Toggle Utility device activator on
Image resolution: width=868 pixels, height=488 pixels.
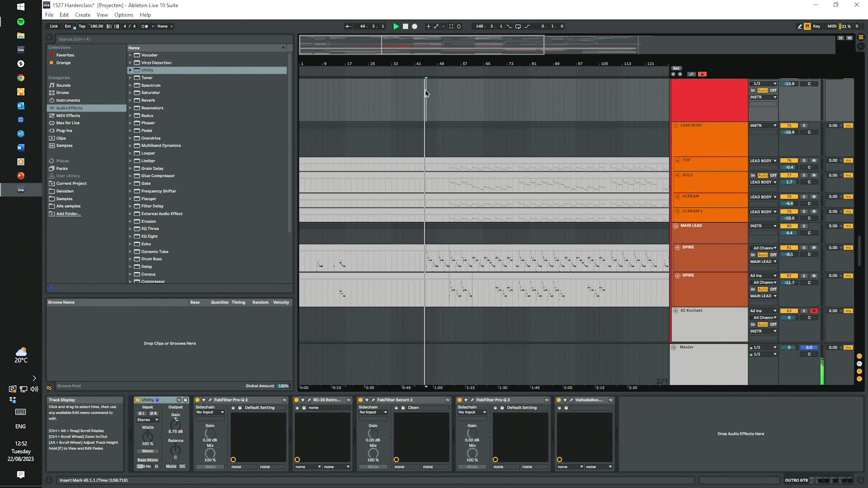click(138, 400)
